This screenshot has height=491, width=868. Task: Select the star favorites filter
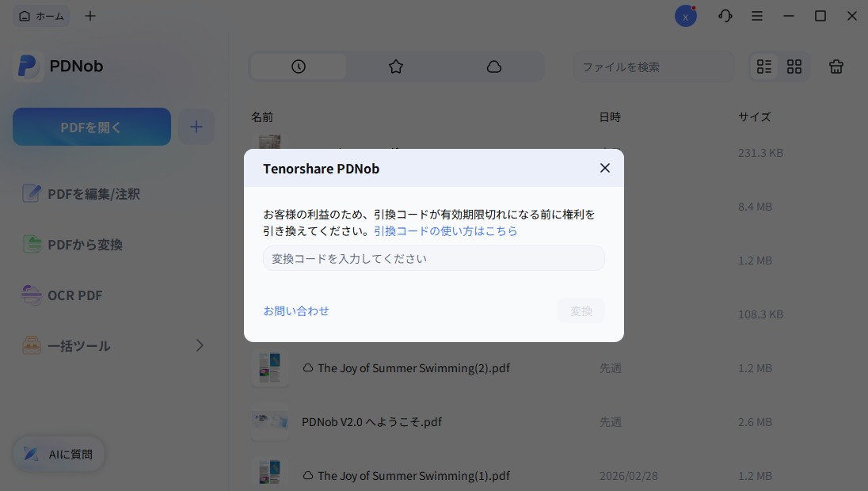pyautogui.click(x=396, y=67)
